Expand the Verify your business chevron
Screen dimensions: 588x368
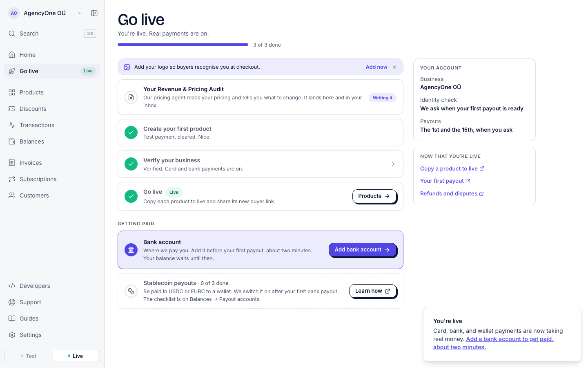point(393,164)
